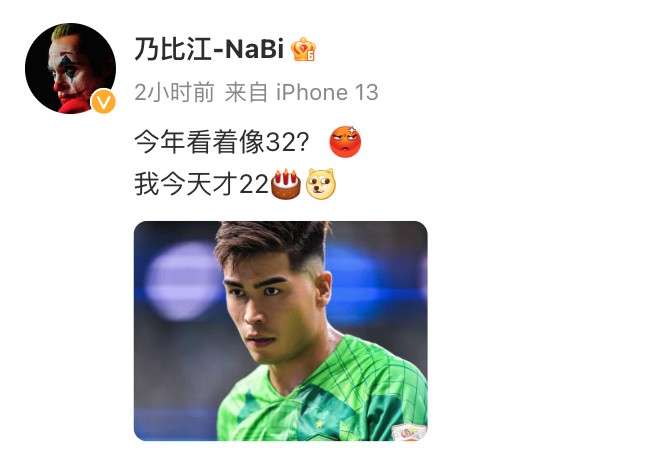Click the club badge on the jersey

409,432
